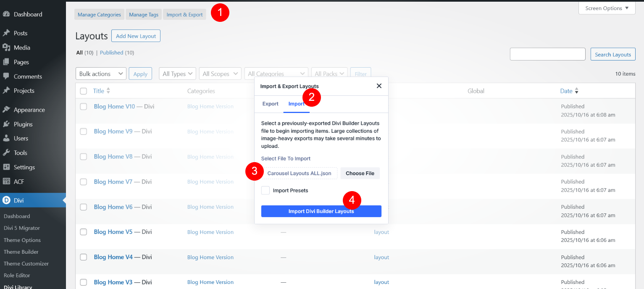Screen dimensions: 644x289
Task: Open Manage Tags tab
Action: pyautogui.click(x=144, y=15)
